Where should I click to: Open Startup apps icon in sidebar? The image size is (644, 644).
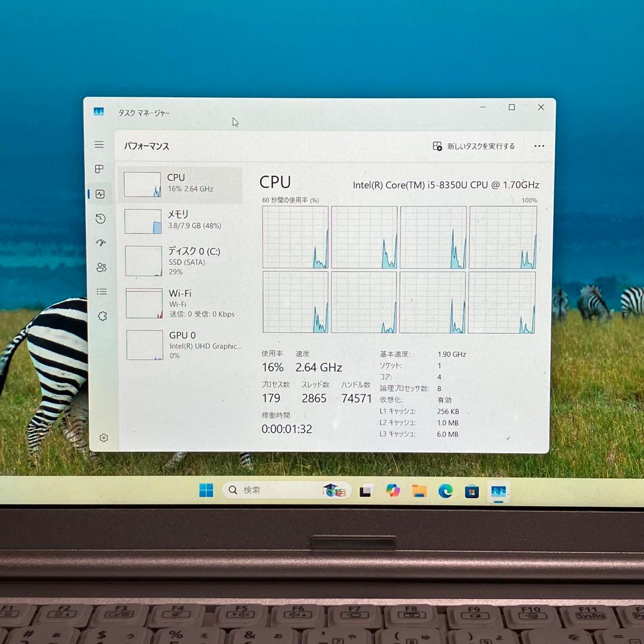[101, 243]
